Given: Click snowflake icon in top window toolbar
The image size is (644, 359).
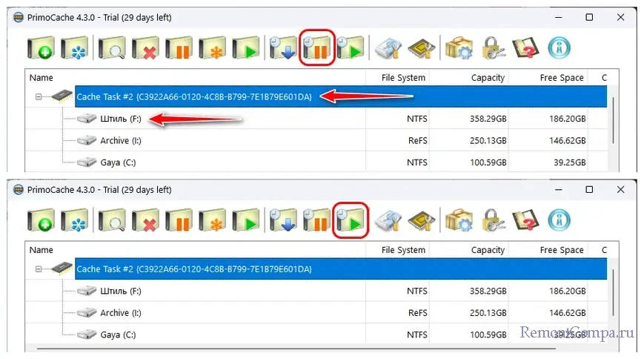Looking at the screenshot, I should (x=75, y=48).
